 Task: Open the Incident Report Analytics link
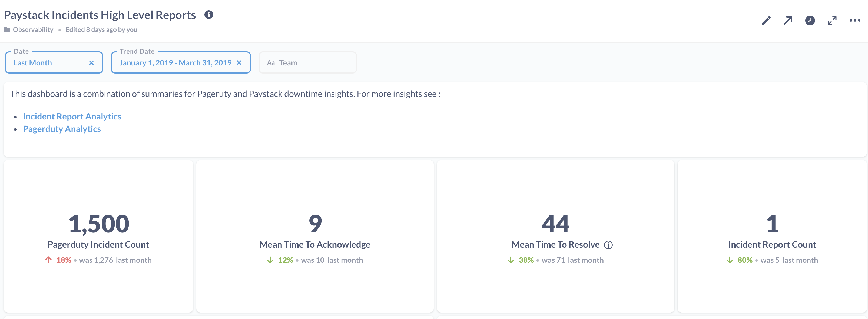72,116
